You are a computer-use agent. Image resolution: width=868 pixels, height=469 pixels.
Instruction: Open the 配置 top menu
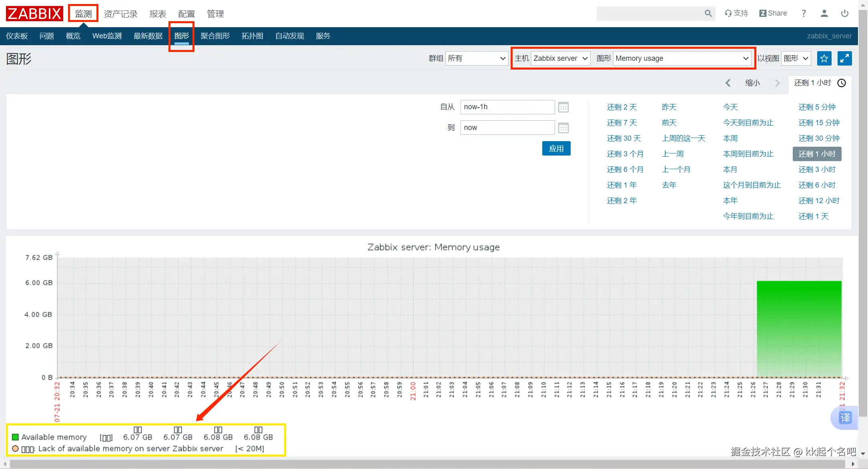(186, 14)
